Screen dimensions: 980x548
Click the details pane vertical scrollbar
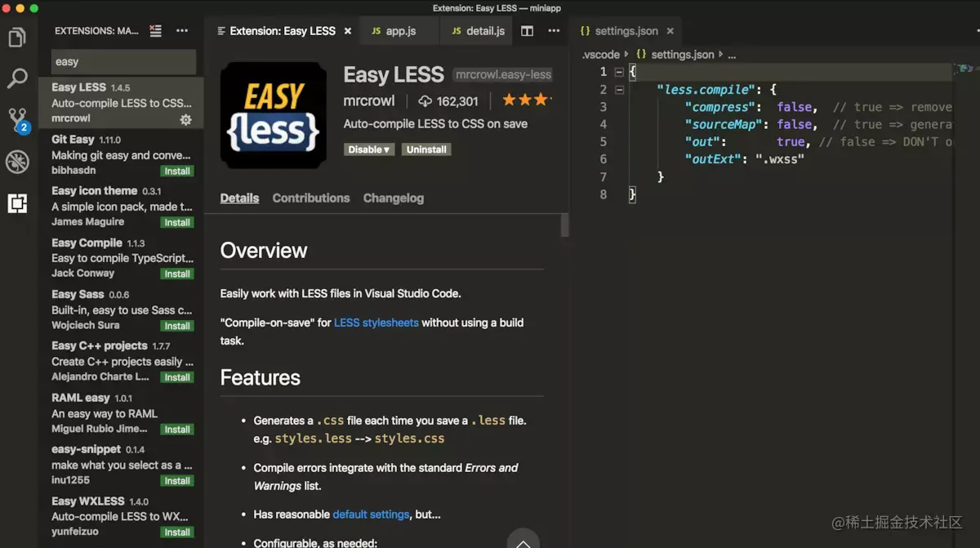coord(564,225)
